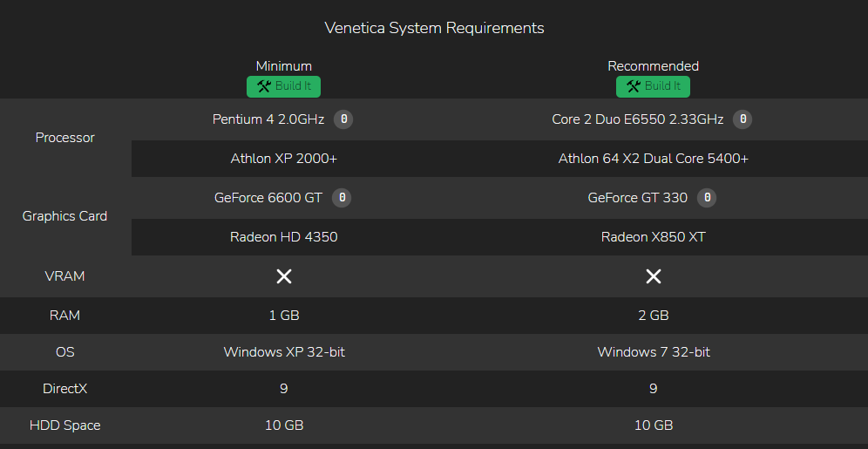The image size is (868, 449).
Task: Click the Windows 7 32-bit OS cell
Action: click(x=654, y=352)
